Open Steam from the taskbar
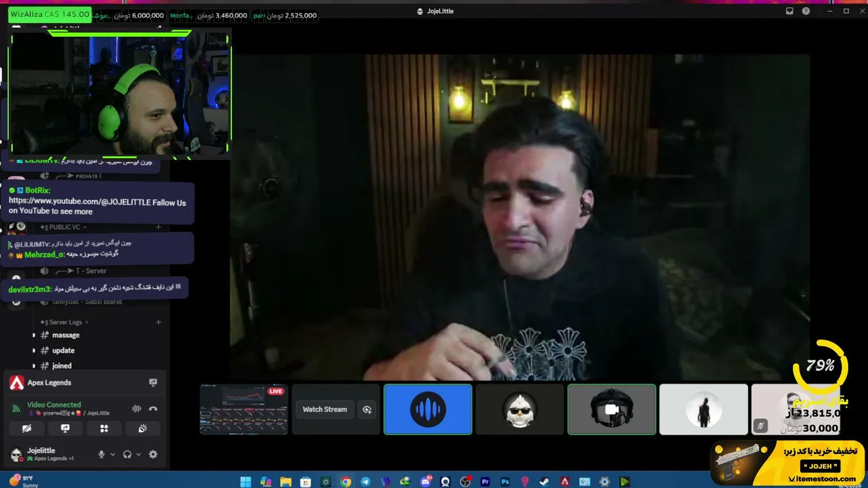868x488 pixels. [545, 482]
